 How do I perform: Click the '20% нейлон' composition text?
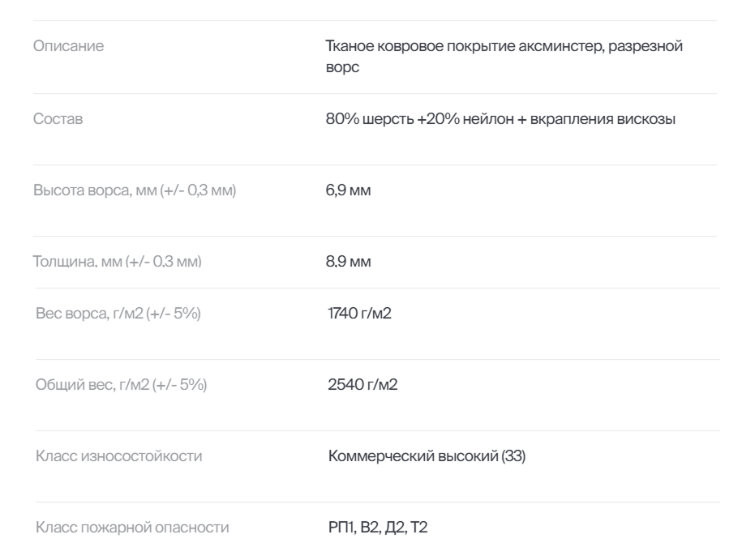pos(471,120)
